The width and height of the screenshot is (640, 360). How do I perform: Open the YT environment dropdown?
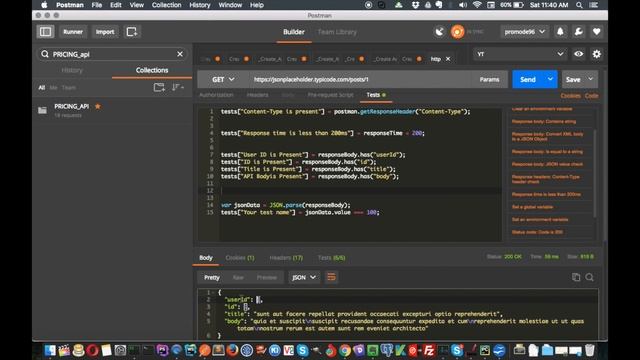[520, 54]
